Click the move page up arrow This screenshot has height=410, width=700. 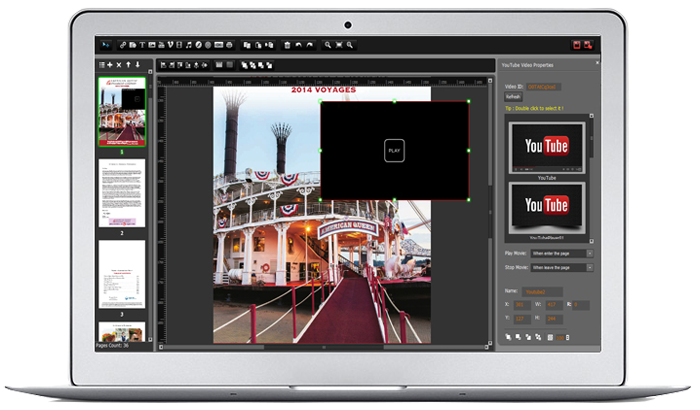pos(129,65)
